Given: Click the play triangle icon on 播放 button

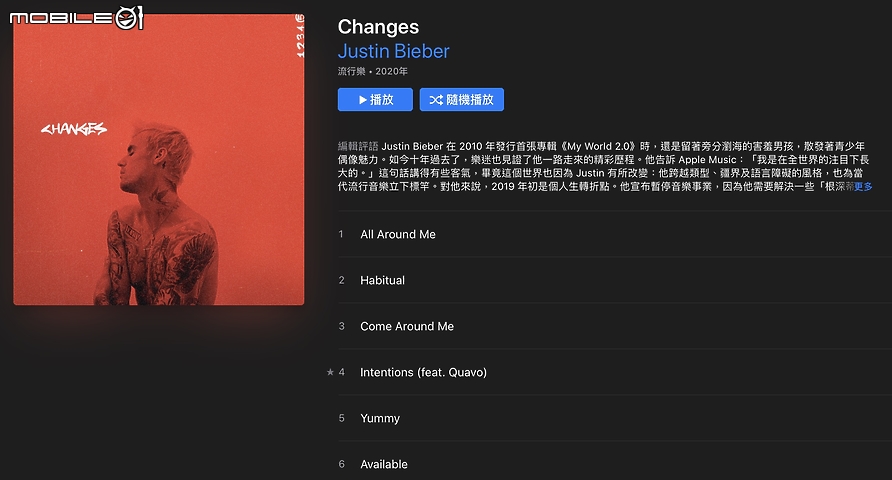Looking at the screenshot, I should point(362,100).
